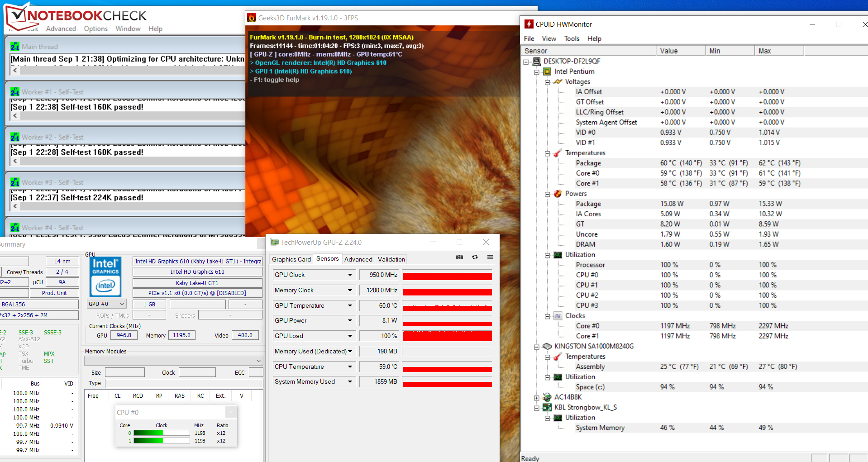Open the Window menu in Prime95
The height and width of the screenshot is (462, 868).
pos(128,29)
